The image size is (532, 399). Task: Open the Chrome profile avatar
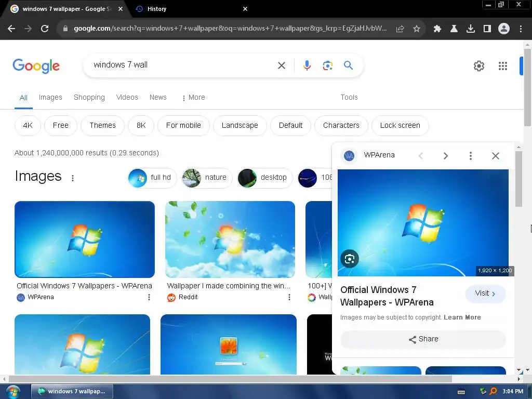point(504,29)
